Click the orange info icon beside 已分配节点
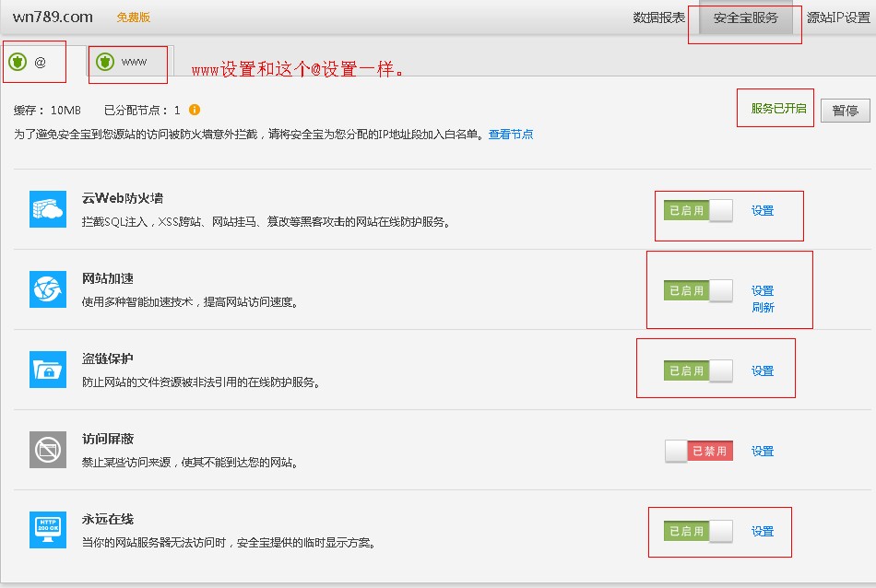876x588 pixels. 195,110
